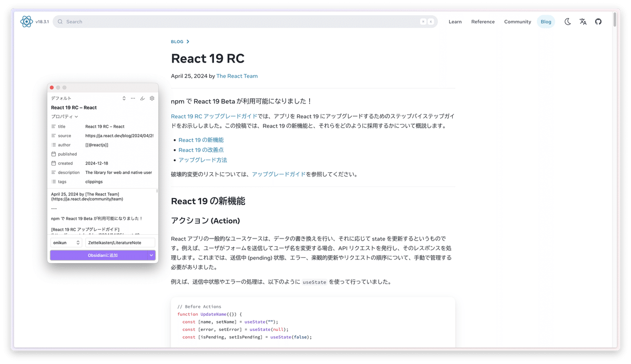Click the source property type icon

pyautogui.click(x=54, y=136)
